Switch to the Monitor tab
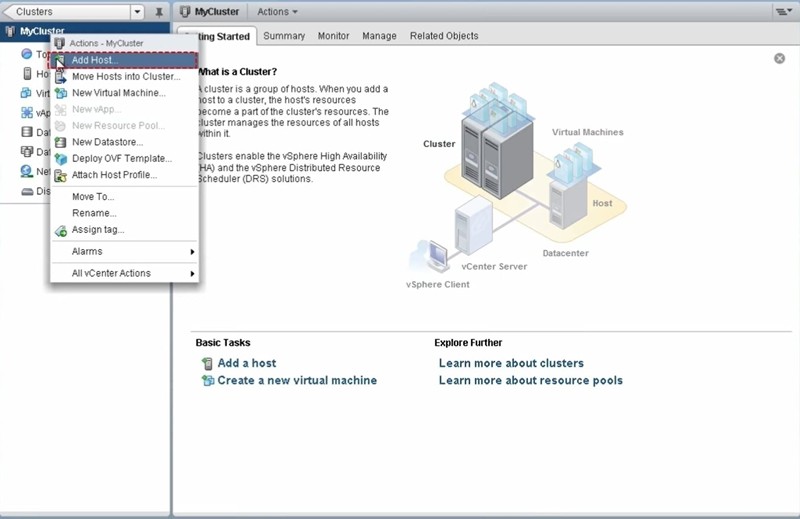Viewport: 800px width, 519px height. pyautogui.click(x=334, y=36)
